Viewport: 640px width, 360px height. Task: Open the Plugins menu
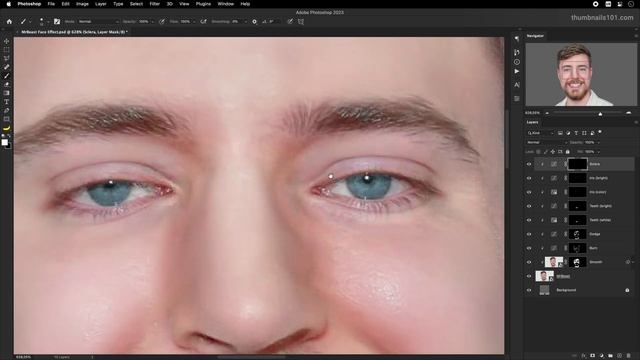pyautogui.click(x=203, y=4)
